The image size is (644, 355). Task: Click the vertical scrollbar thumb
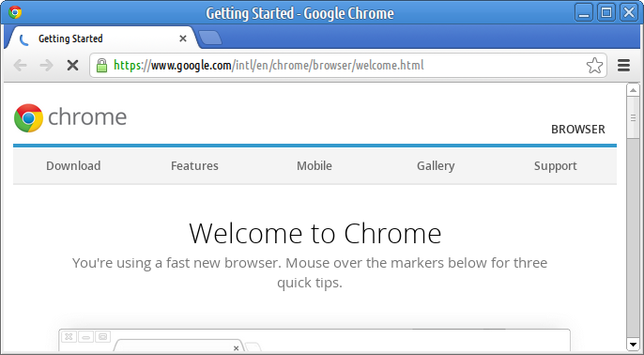633,117
